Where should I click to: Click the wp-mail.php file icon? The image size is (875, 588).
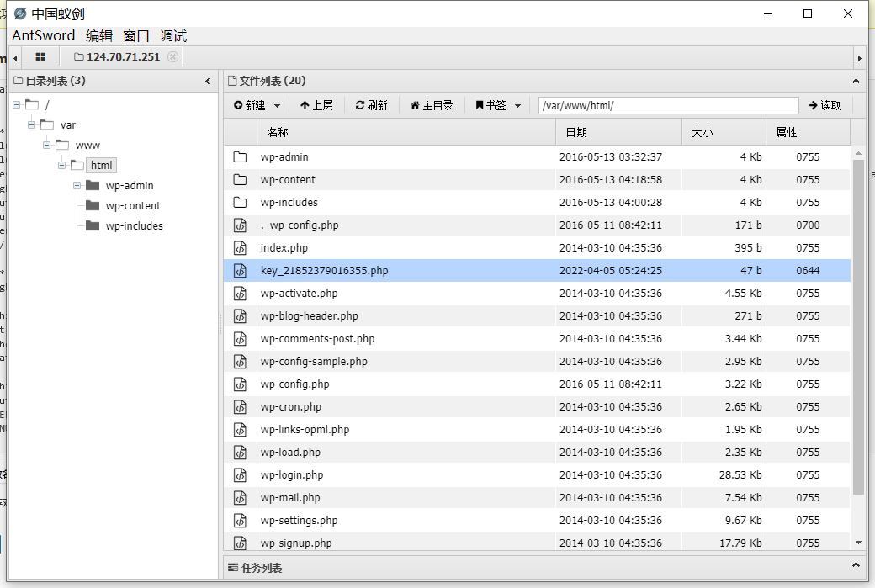(x=240, y=498)
